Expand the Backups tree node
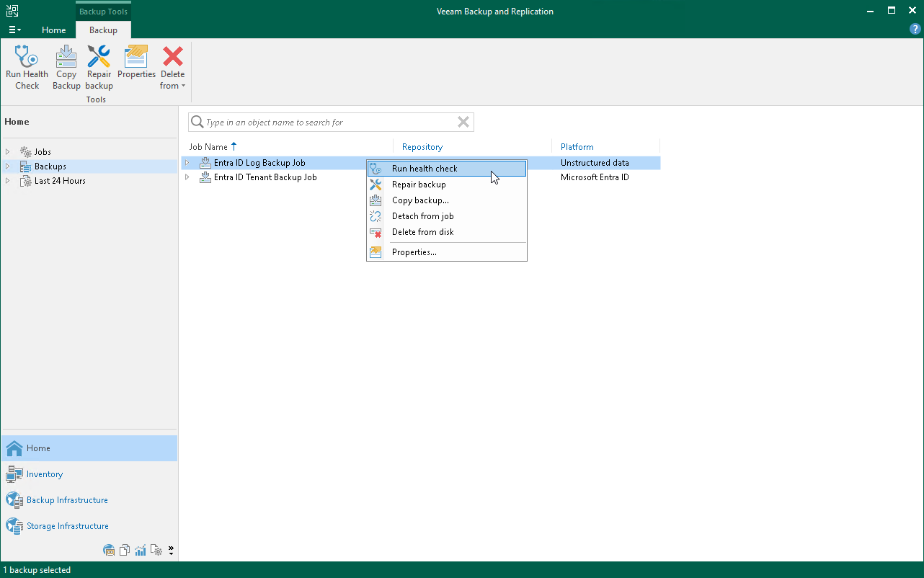The width and height of the screenshot is (924, 578). point(8,166)
